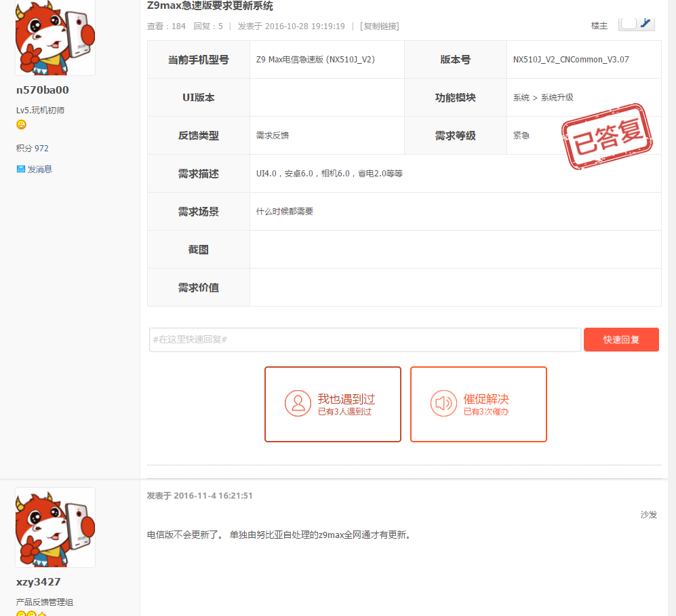The height and width of the screenshot is (616, 676).
Task: Click the UI版本 header cell
Action: [198, 98]
